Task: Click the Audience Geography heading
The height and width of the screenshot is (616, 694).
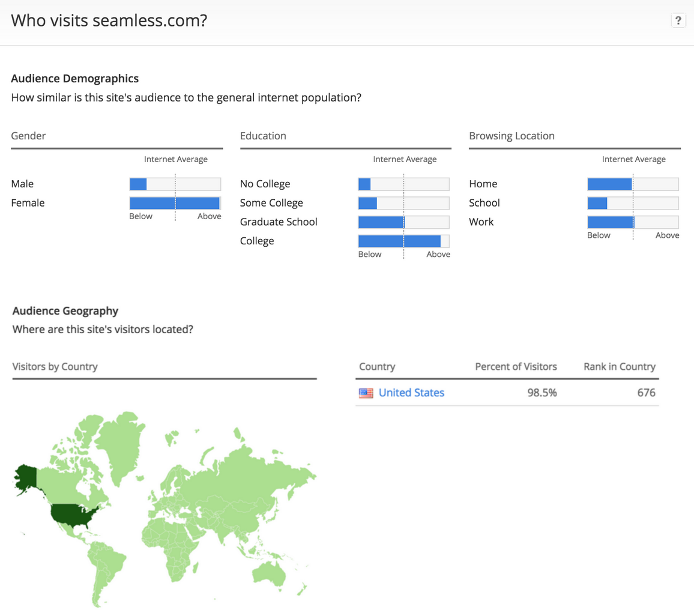Action: tap(65, 310)
